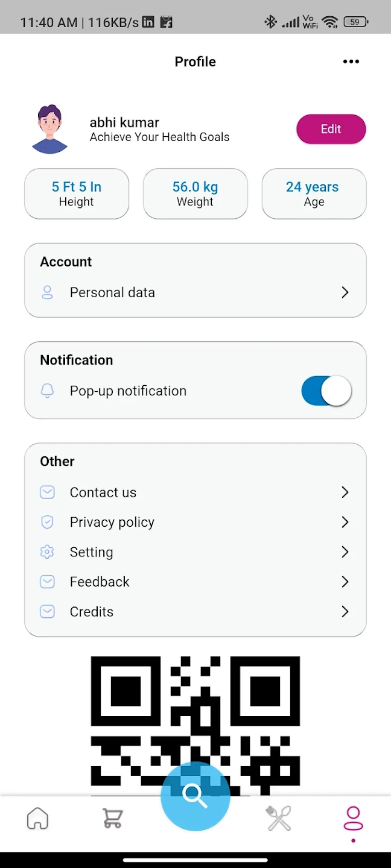
Task: Tap the QR code image
Action: pyautogui.click(x=195, y=717)
